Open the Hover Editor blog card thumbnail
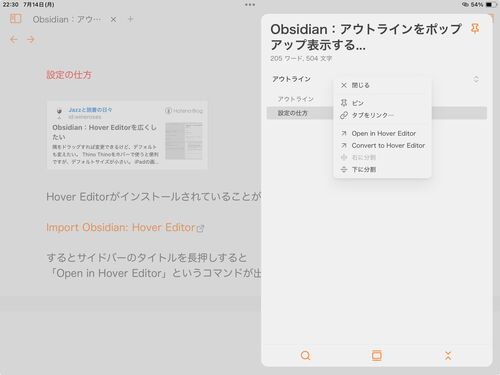Viewport: 500px width, 375px height. coord(184,141)
